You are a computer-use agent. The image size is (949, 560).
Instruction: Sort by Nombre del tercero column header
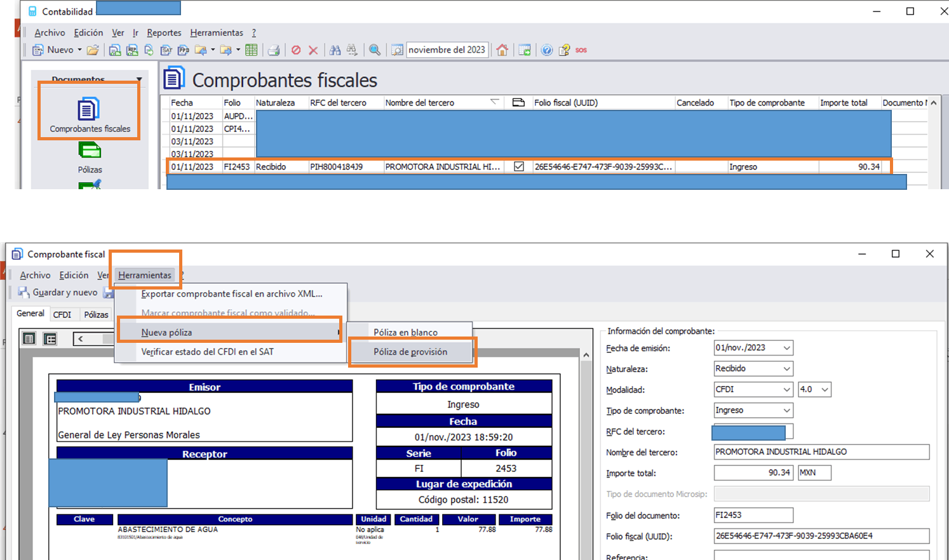tap(443, 103)
